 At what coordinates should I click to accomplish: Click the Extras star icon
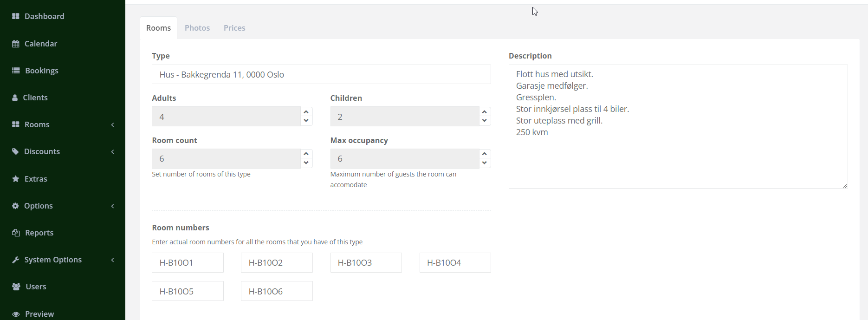(16, 179)
